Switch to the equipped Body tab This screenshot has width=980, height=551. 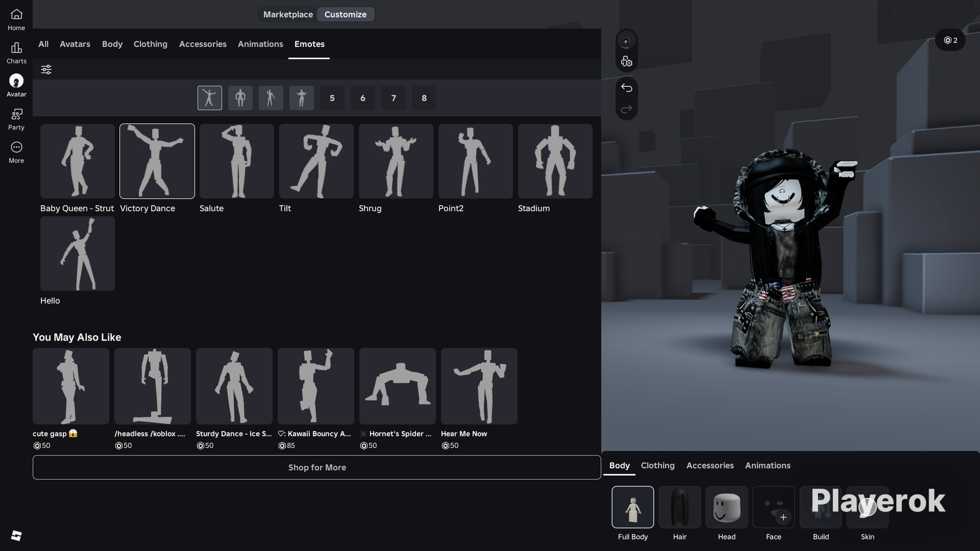620,466
